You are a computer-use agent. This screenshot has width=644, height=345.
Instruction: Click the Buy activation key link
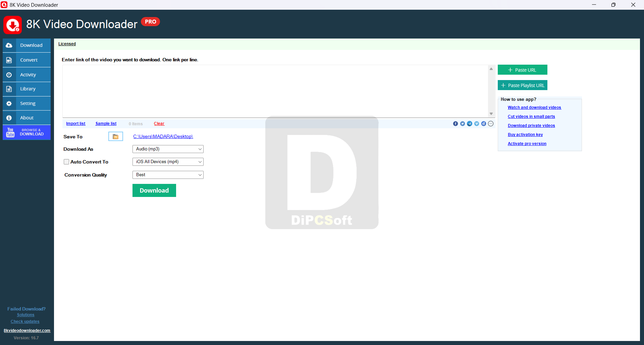pyautogui.click(x=525, y=135)
